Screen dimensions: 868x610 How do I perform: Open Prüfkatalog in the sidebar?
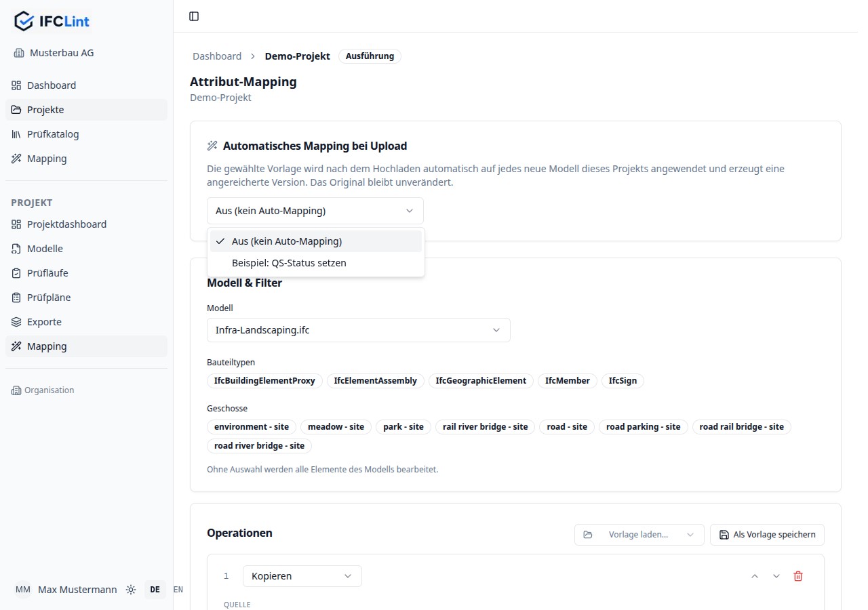pyautogui.click(x=86, y=134)
